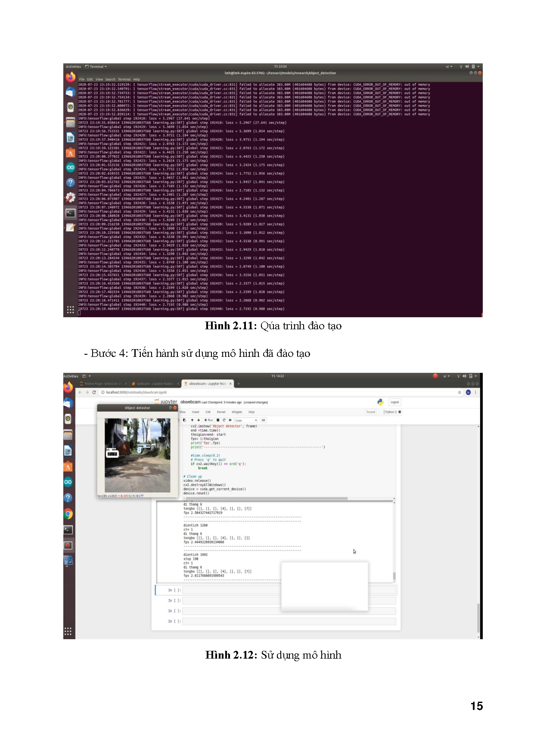Open the Search menu in the terminal window
Viewport: 534px width, 756px height.
point(110,79)
